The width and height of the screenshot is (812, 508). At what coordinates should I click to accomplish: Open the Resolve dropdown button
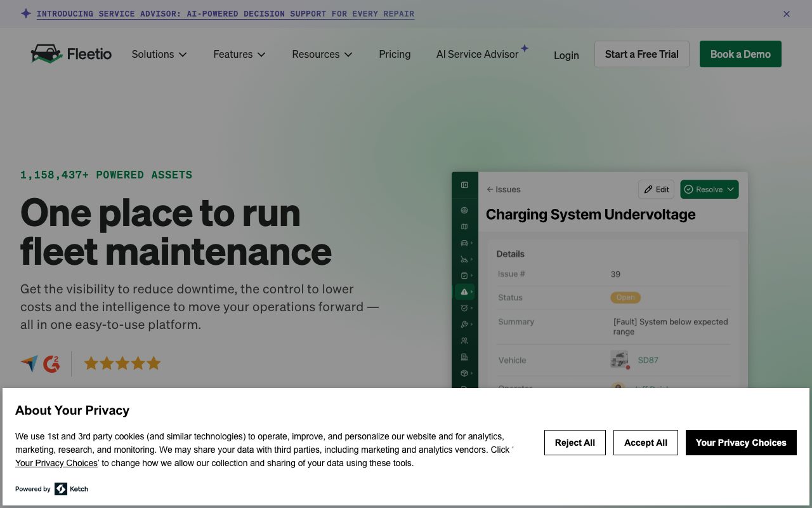click(709, 189)
